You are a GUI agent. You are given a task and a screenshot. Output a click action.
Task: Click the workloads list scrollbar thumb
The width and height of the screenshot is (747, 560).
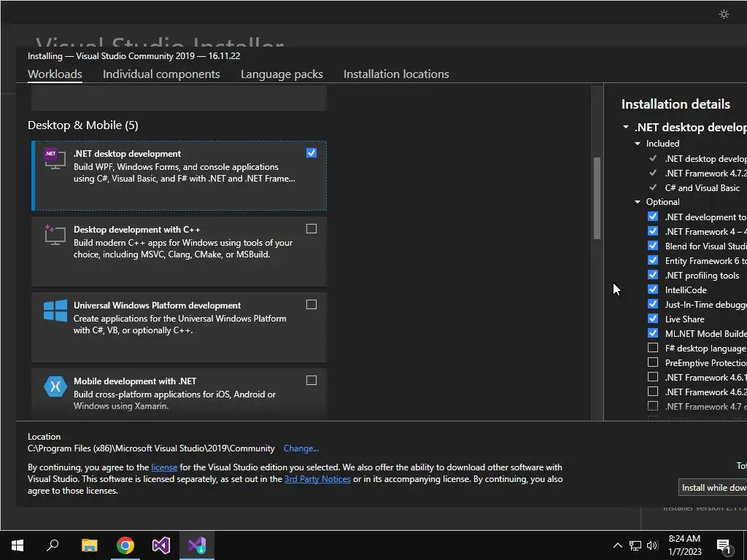[x=597, y=198]
